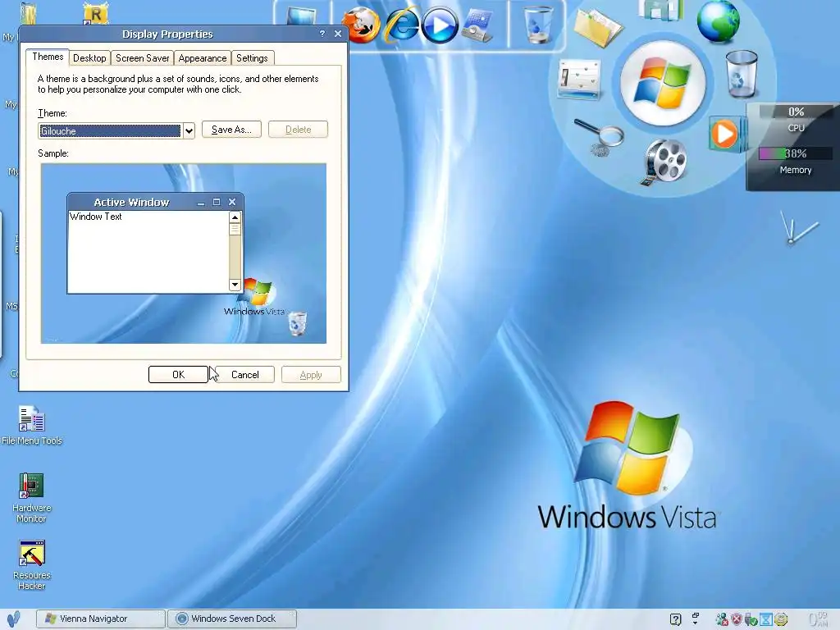This screenshot has width=840, height=630.
Task: Click OK in Display Properties
Action: (178, 374)
